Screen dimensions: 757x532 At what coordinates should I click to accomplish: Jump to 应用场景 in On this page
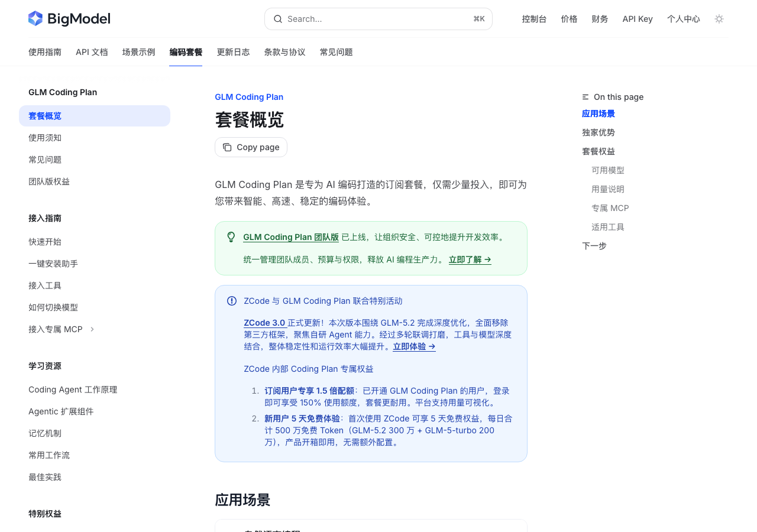pyautogui.click(x=599, y=113)
